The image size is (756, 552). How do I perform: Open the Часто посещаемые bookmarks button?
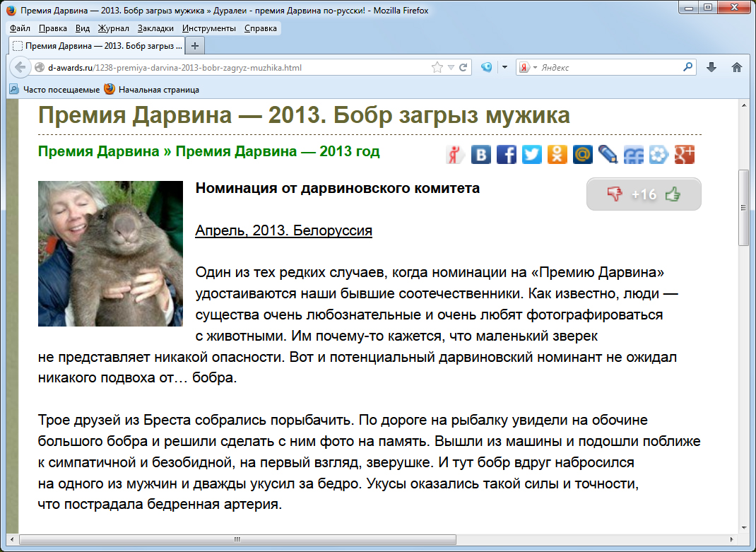55,90
